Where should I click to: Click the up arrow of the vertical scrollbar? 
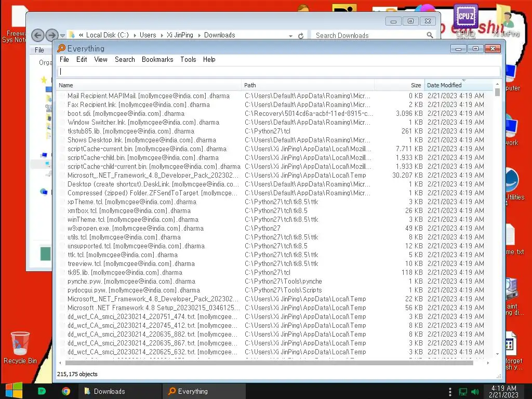(x=497, y=84)
